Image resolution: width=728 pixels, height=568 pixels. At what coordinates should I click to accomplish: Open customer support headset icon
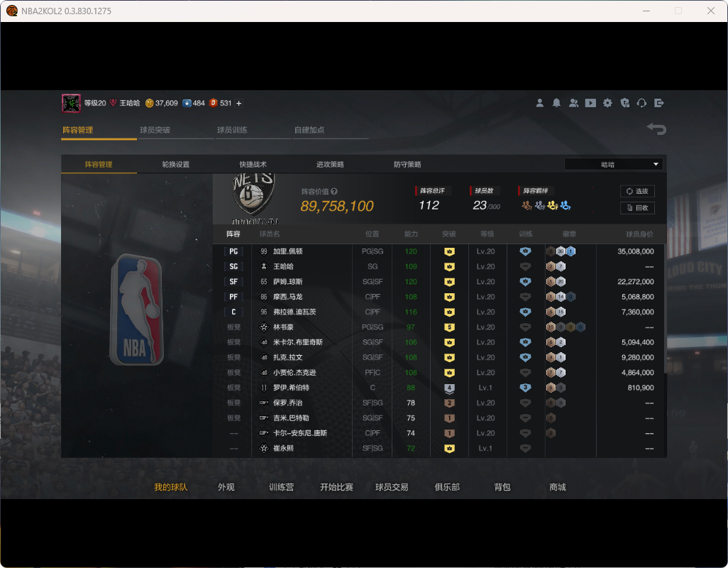[x=641, y=103]
